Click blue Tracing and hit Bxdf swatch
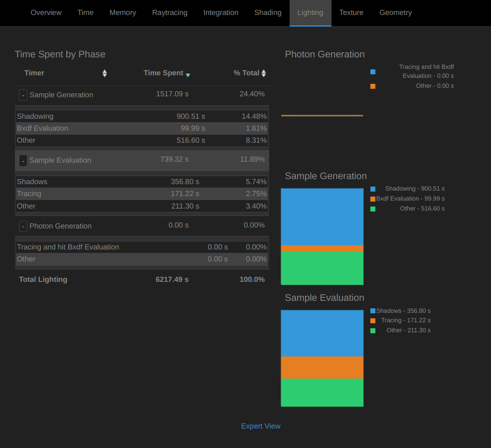Image resolution: width=491 pixels, height=448 pixels. 373,72
